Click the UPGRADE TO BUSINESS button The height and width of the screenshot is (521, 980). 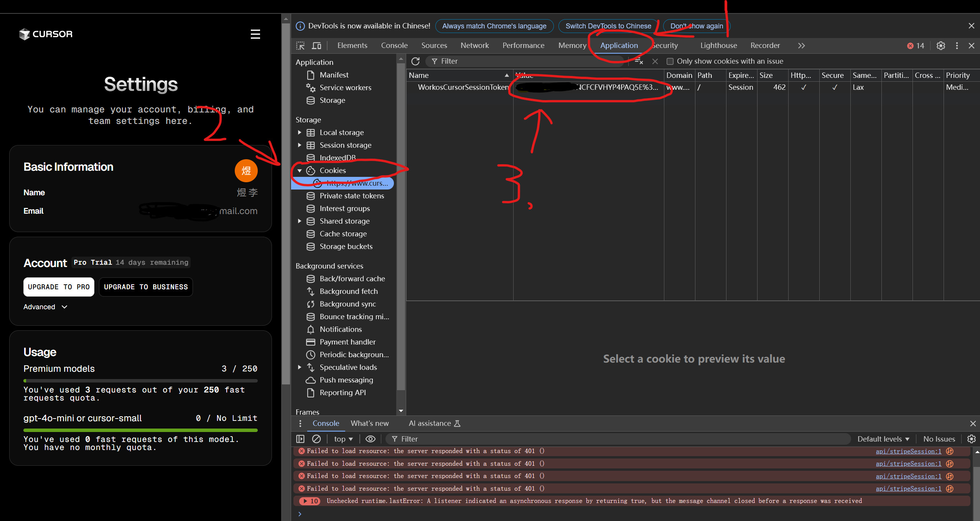(146, 287)
